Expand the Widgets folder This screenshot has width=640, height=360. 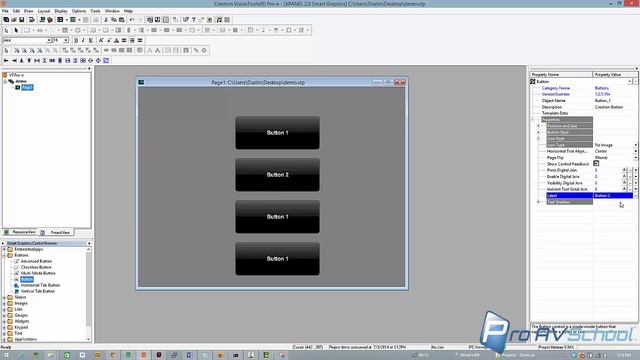pyautogui.click(x=4, y=321)
